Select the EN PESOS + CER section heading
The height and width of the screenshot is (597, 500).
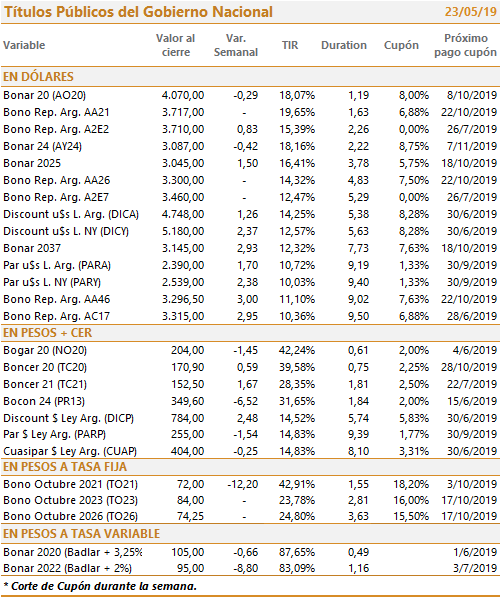48,333
